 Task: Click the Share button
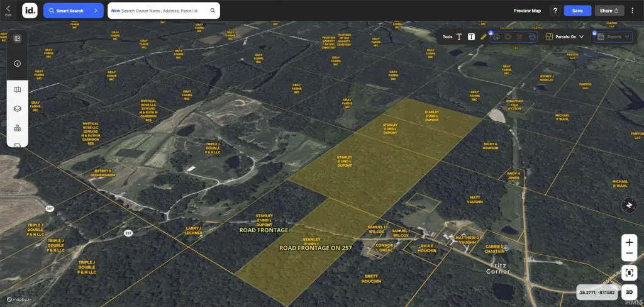609,11
